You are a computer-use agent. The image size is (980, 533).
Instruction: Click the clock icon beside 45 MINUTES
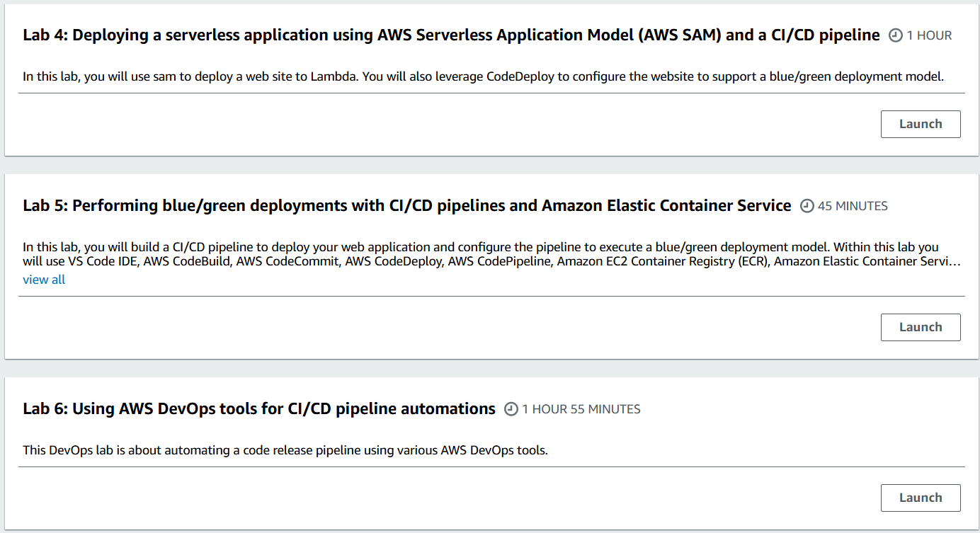807,206
